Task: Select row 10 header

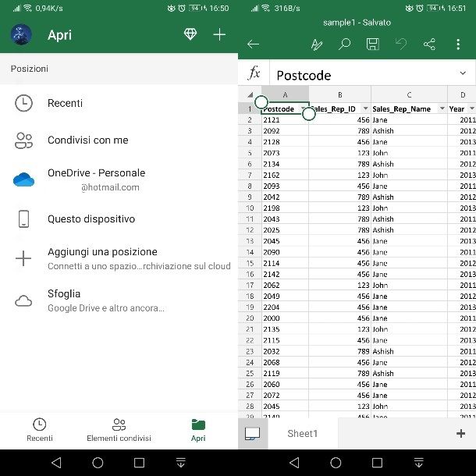Action: pyautogui.click(x=250, y=208)
